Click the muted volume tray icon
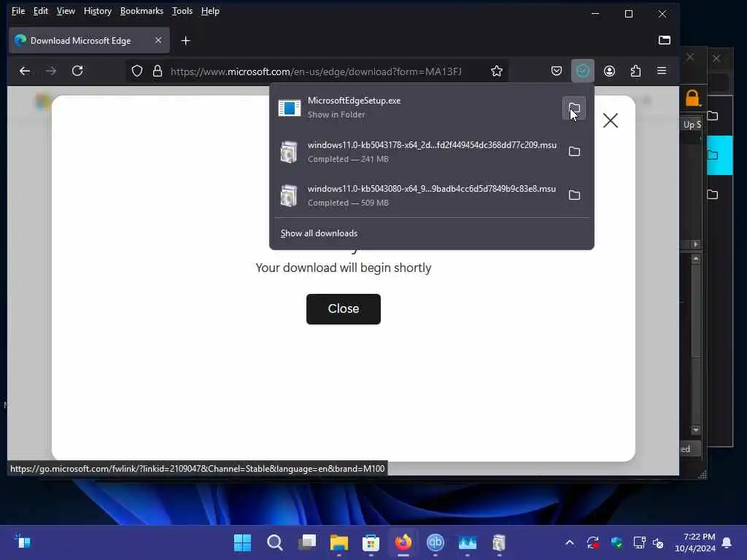This screenshot has height=560, width=747. (x=659, y=542)
